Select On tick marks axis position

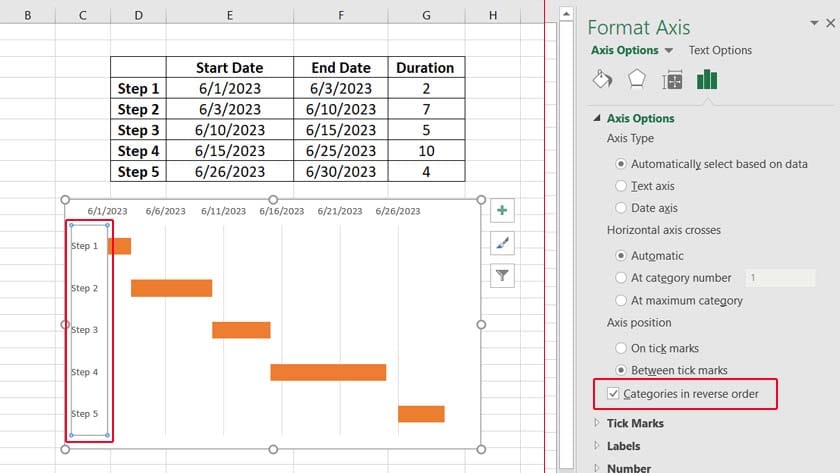pyautogui.click(x=620, y=348)
